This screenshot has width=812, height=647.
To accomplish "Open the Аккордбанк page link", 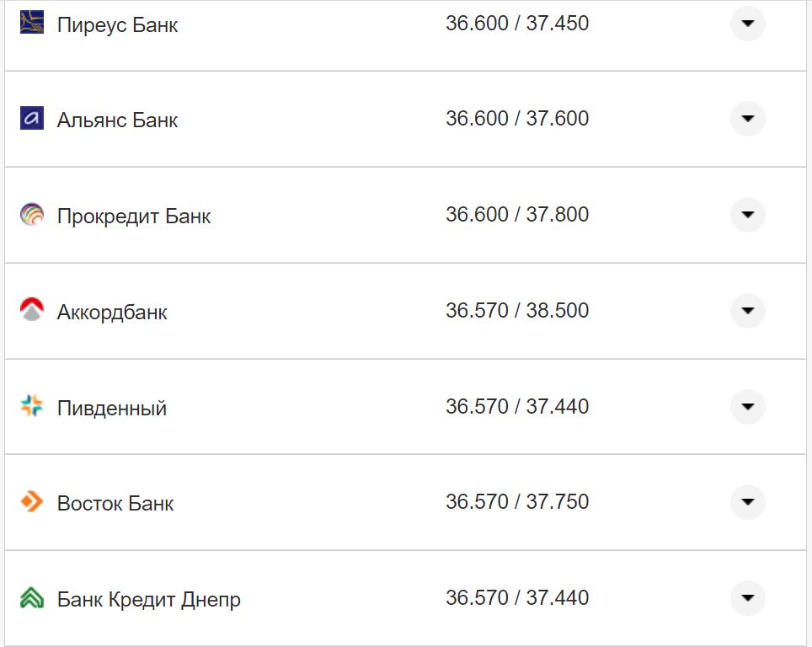I will click(111, 311).
